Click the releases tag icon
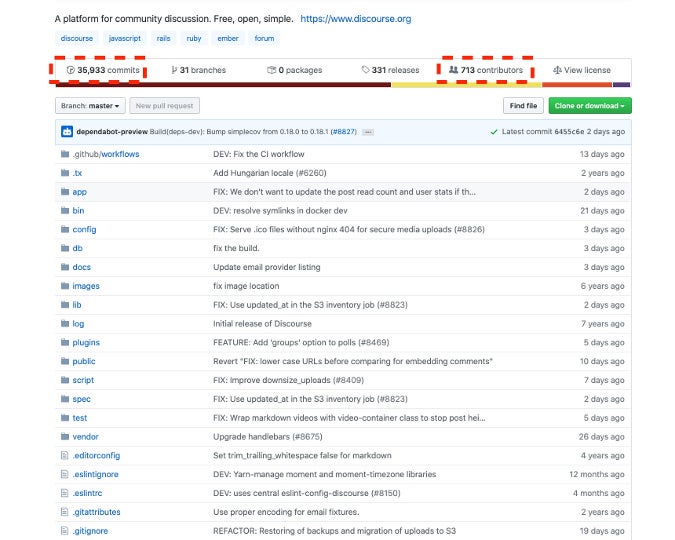Image resolution: width=675 pixels, height=540 pixels. click(365, 69)
